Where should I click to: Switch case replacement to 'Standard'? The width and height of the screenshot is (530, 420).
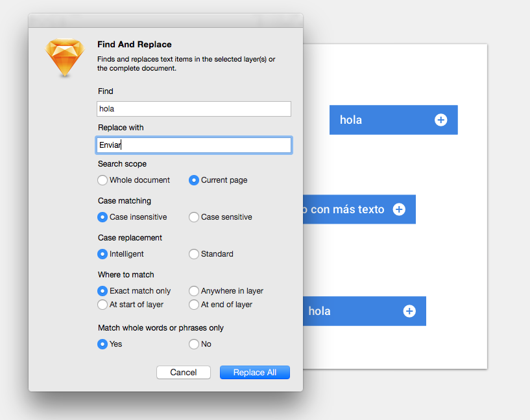click(x=194, y=254)
